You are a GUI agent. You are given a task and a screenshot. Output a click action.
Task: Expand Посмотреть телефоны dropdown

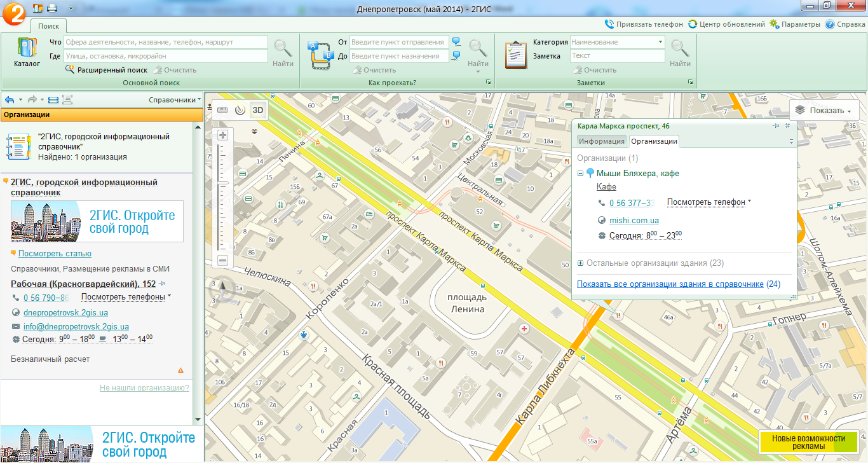pyautogui.click(x=126, y=297)
